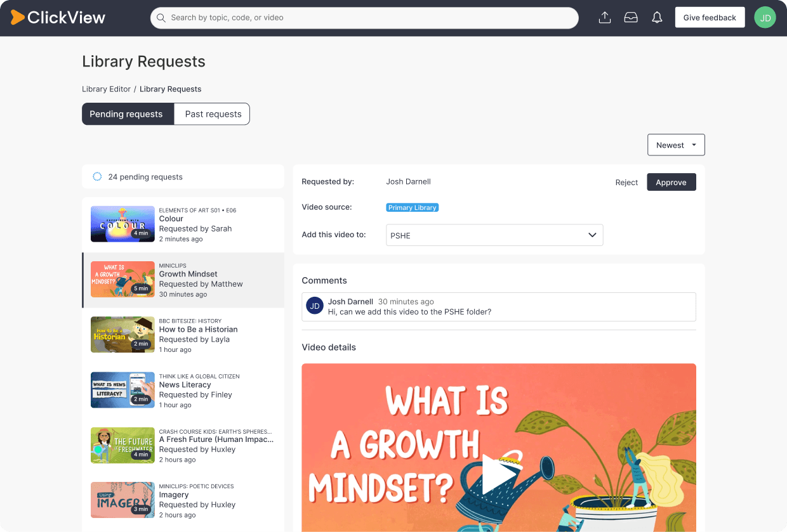Open the JD user avatar menu
The width and height of the screenshot is (787, 532).
click(x=765, y=18)
